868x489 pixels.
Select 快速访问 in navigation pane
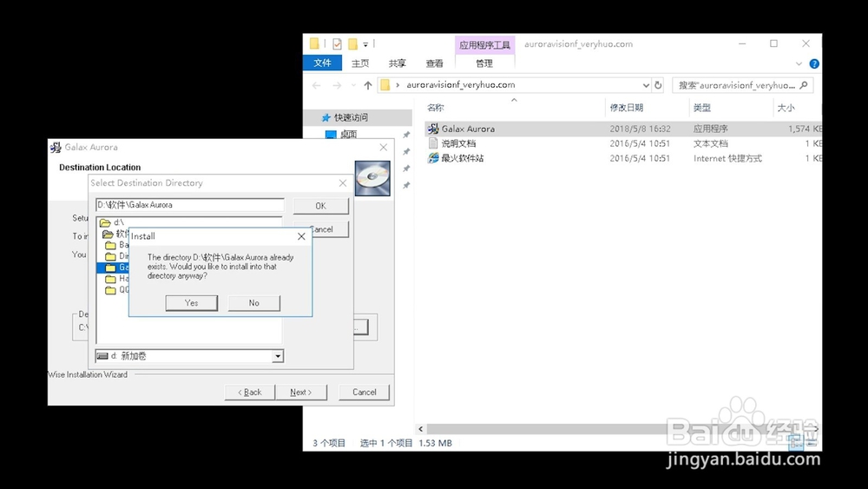click(351, 117)
